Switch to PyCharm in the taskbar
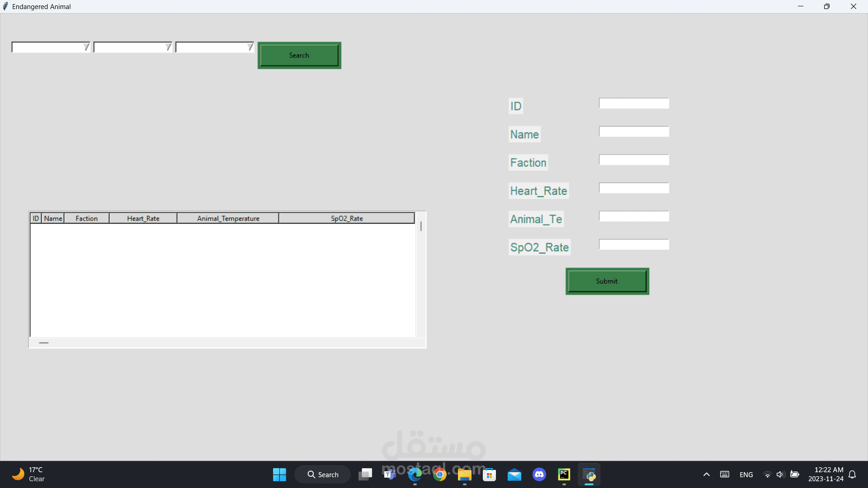Screen dimensions: 868x488 click(564, 474)
